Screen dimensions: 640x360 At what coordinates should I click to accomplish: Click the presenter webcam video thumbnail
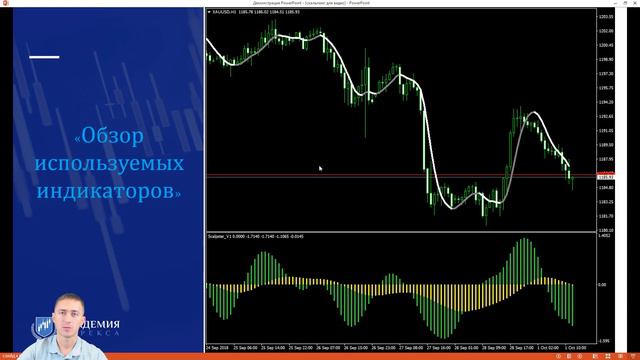(x=63, y=327)
